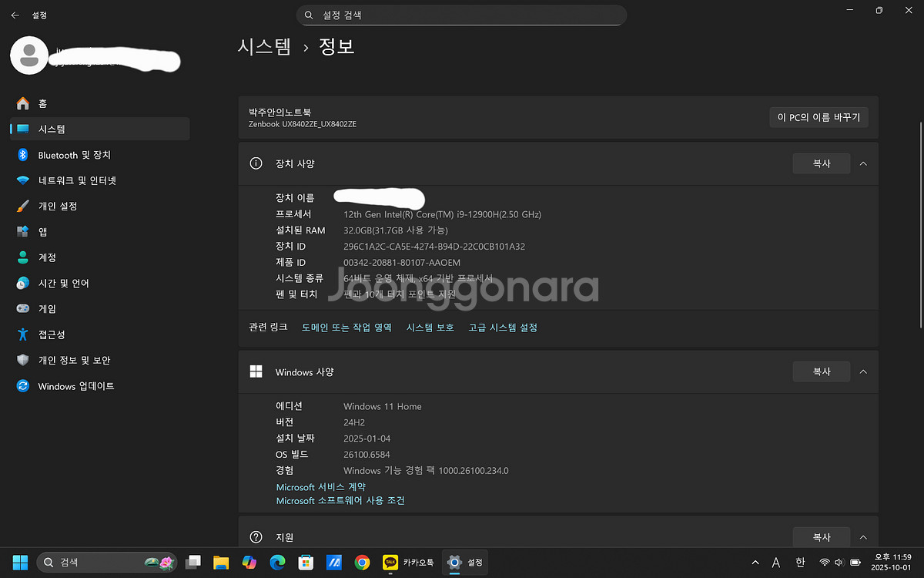Click 이 PC의 이름 바꾸기 button

click(819, 117)
